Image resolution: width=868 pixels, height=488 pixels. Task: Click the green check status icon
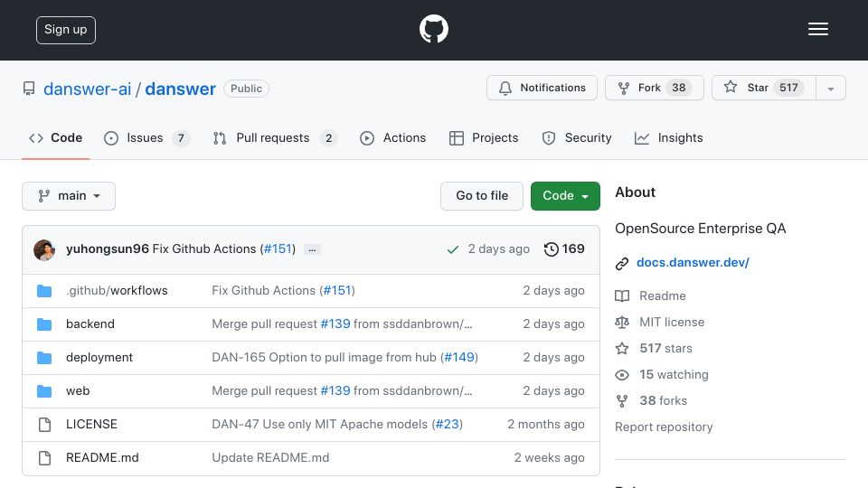click(452, 249)
